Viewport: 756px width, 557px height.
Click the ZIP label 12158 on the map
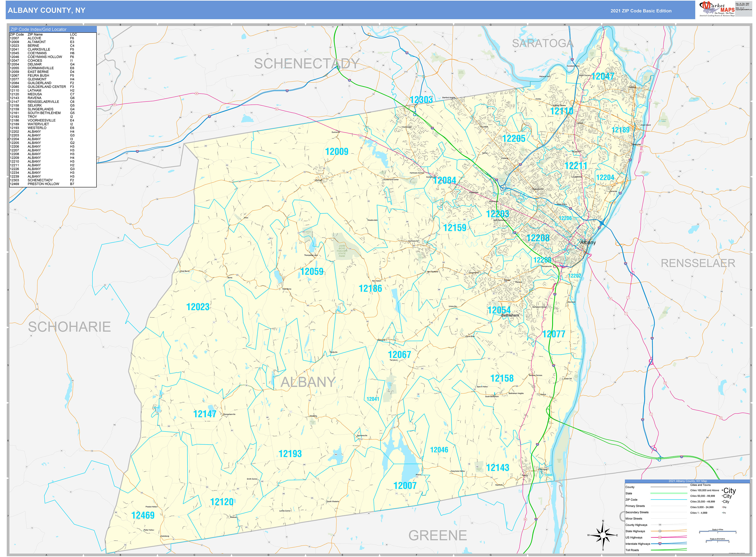(502, 378)
